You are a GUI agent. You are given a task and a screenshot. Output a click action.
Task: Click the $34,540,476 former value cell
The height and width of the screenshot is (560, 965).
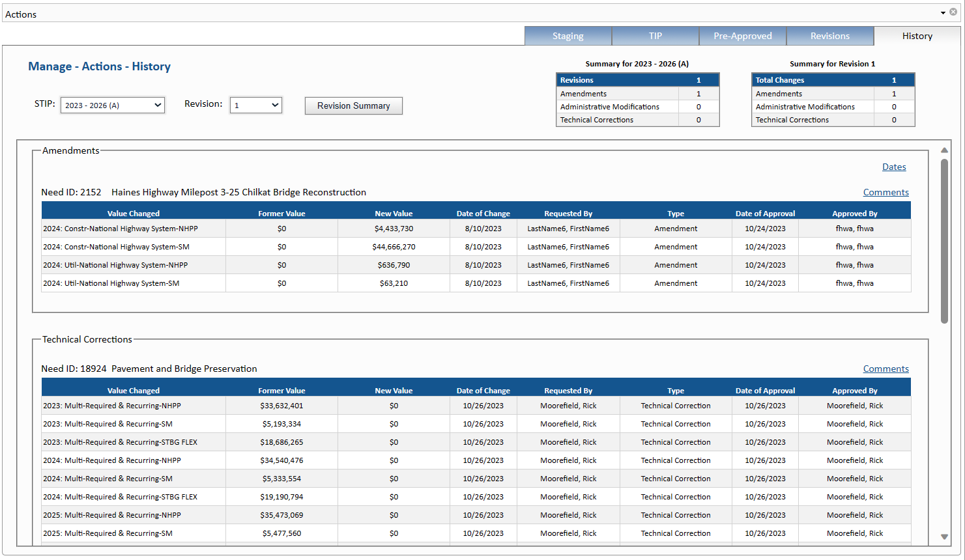[281, 460]
